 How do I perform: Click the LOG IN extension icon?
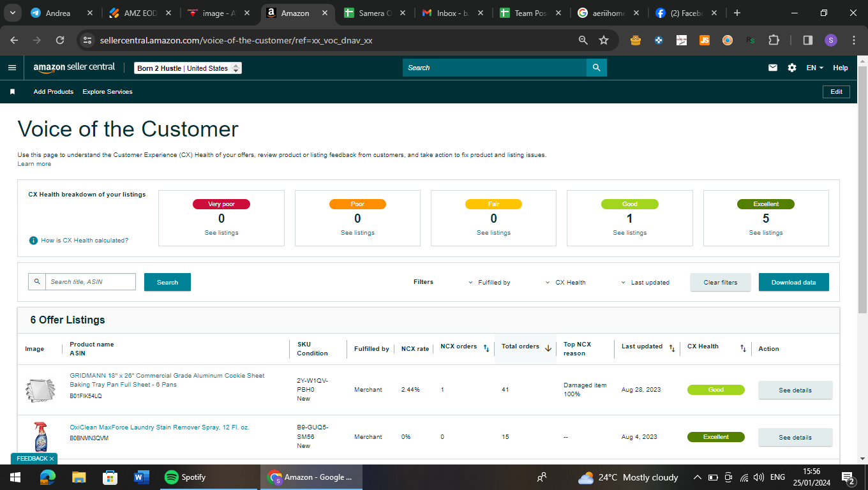tap(682, 40)
